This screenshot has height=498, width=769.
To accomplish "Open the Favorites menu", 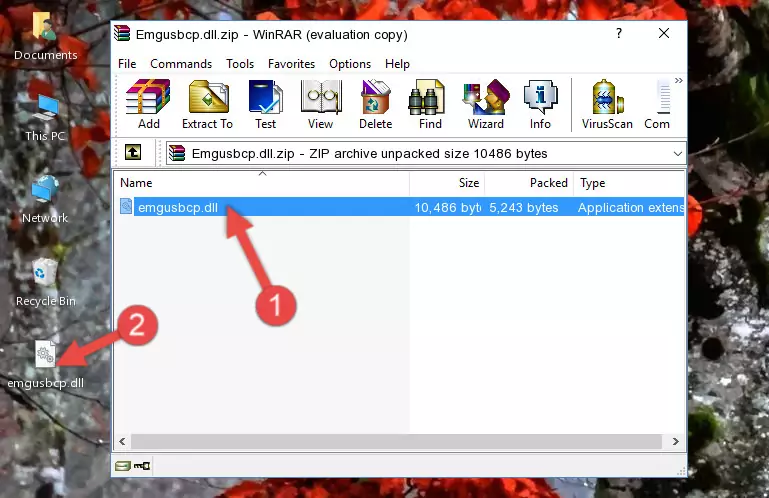I will click(291, 64).
